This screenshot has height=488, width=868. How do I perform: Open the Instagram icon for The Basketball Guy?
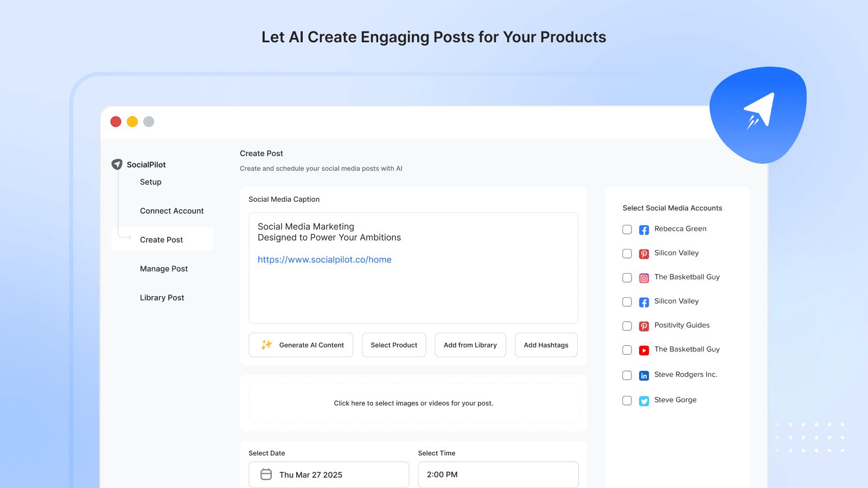click(x=643, y=278)
